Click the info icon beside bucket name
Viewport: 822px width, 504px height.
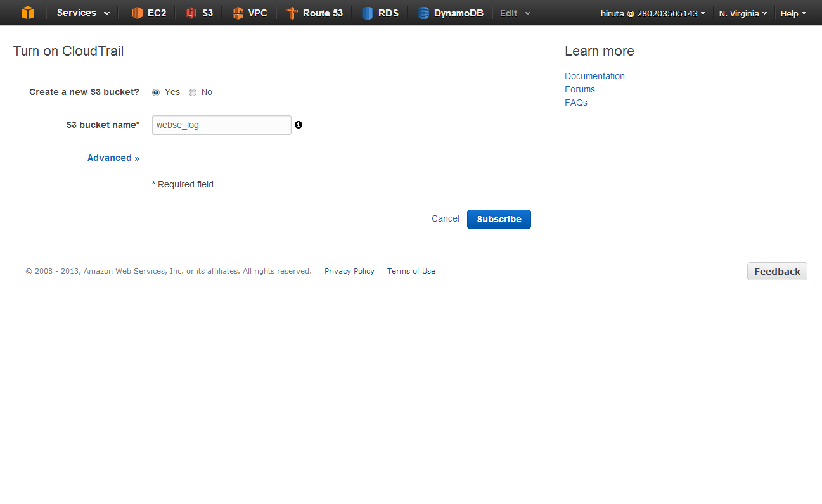point(299,125)
